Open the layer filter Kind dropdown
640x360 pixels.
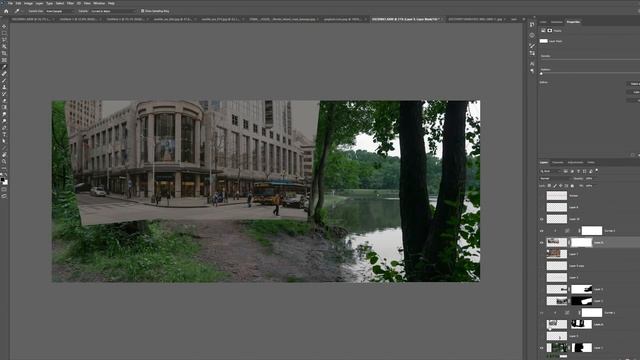[551, 171]
